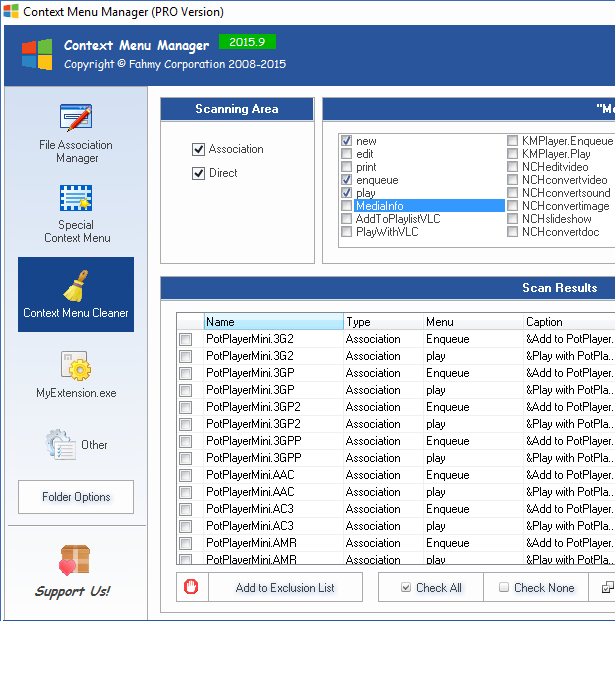The width and height of the screenshot is (615, 675).
Task: Uncheck the 'new' menu checkbox
Action: coord(346,141)
